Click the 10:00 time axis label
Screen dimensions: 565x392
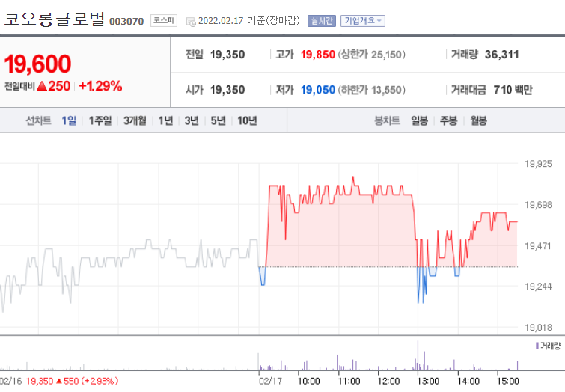coord(309,381)
